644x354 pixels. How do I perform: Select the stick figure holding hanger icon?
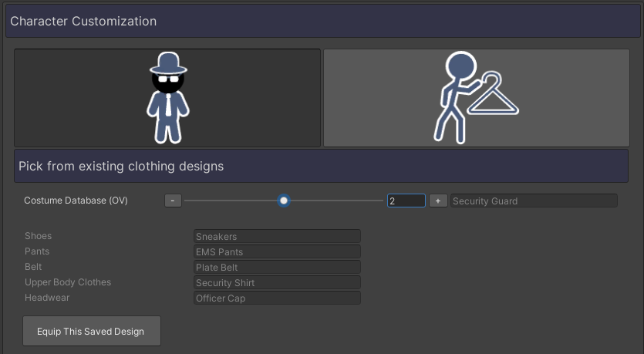[476, 98]
